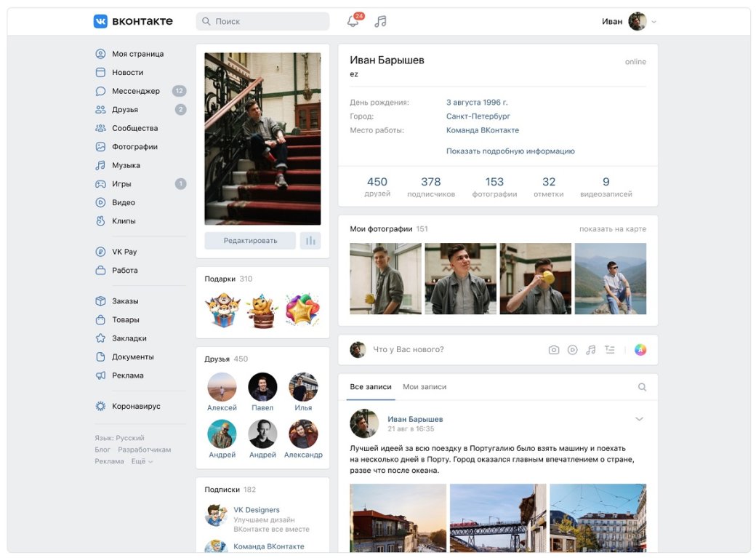This screenshot has height=558, width=756.
Task: Click the Поиск search field
Action: coord(262,21)
